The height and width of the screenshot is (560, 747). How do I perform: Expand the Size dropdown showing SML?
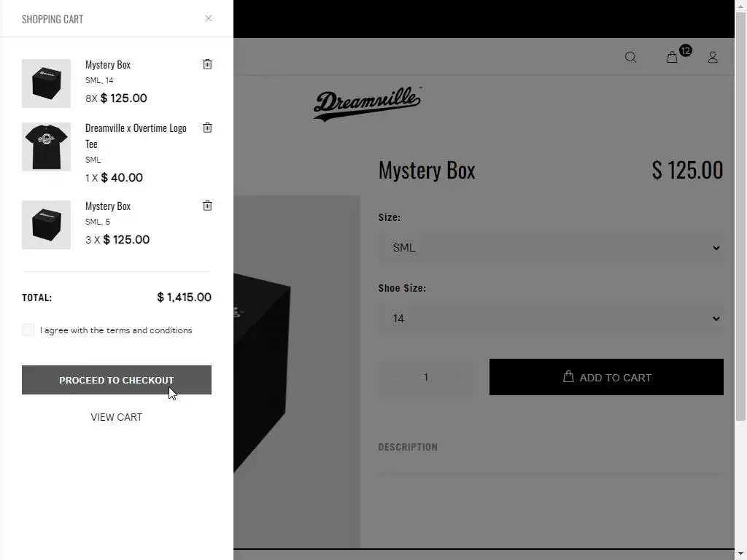click(551, 248)
